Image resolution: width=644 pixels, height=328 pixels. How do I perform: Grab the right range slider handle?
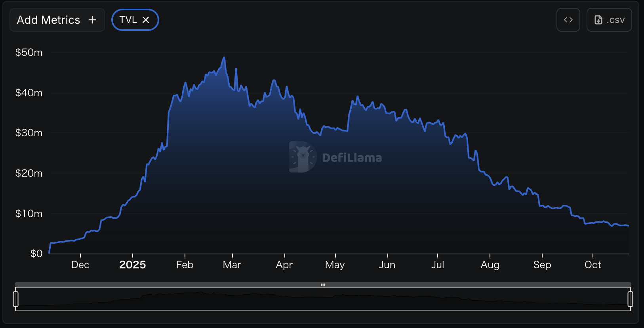pyautogui.click(x=630, y=299)
